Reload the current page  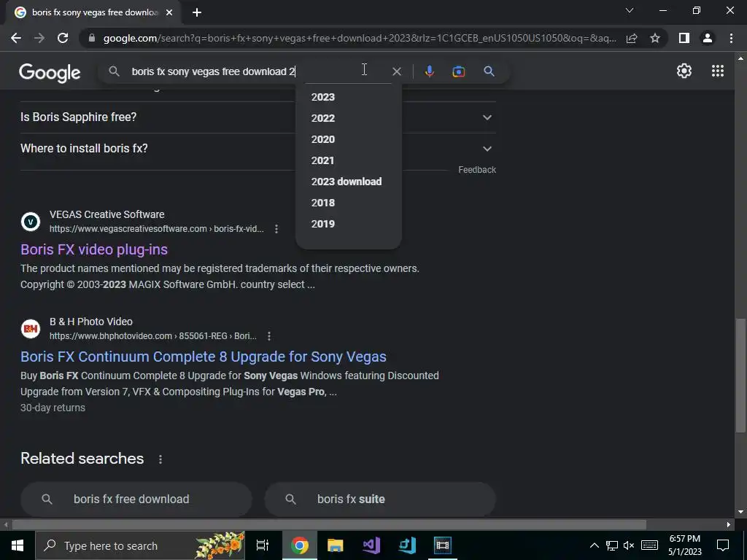63,38
